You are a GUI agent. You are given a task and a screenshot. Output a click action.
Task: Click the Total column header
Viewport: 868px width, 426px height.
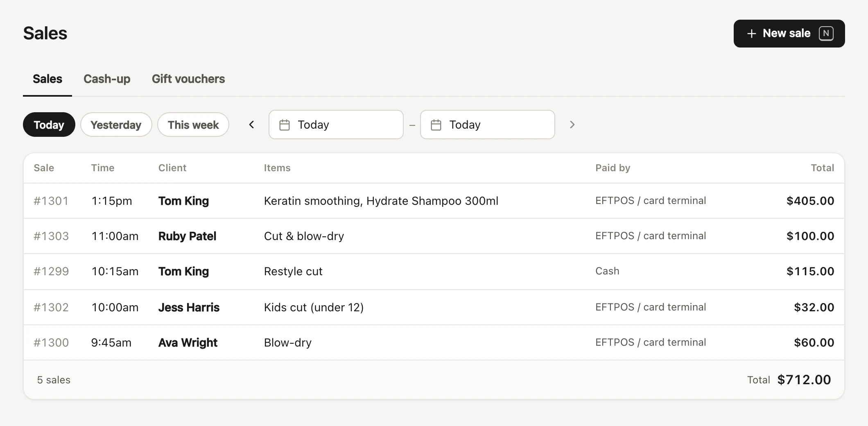tap(823, 168)
